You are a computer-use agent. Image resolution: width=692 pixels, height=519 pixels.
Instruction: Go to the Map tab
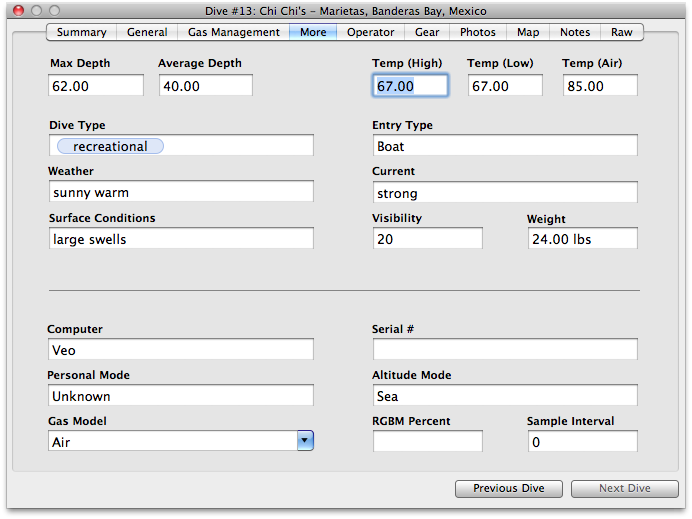tap(528, 32)
